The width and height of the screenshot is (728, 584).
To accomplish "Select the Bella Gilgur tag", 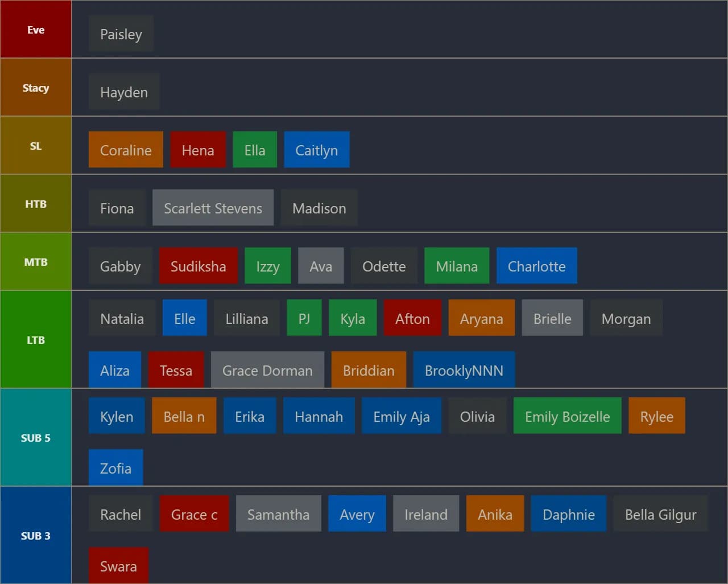I will tap(660, 515).
